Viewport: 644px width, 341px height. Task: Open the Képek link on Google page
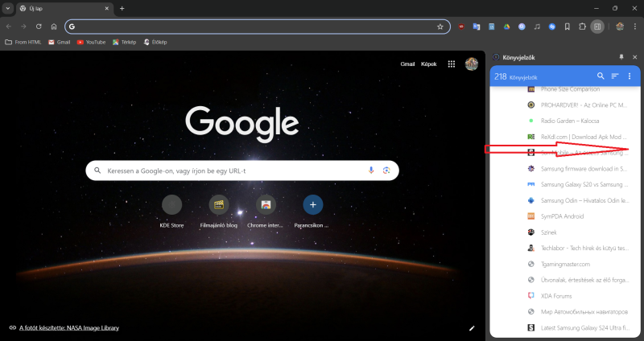click(429, 64)
